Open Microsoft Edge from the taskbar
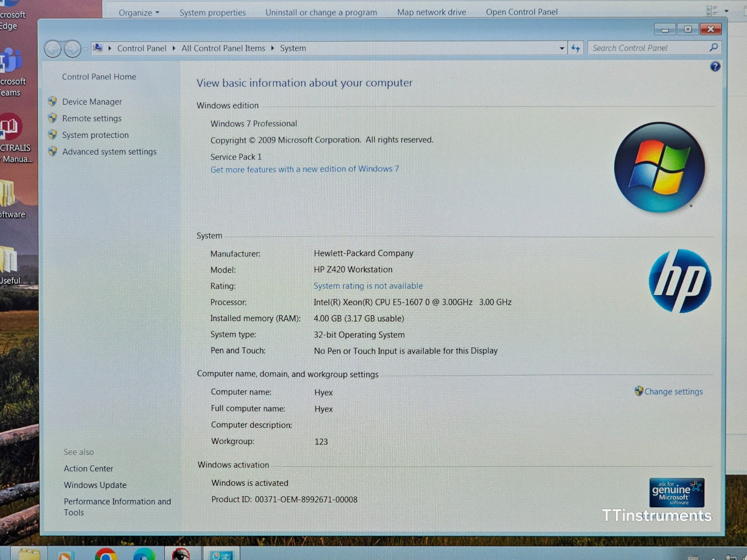747x560 pixels. (x=144, y=554)
